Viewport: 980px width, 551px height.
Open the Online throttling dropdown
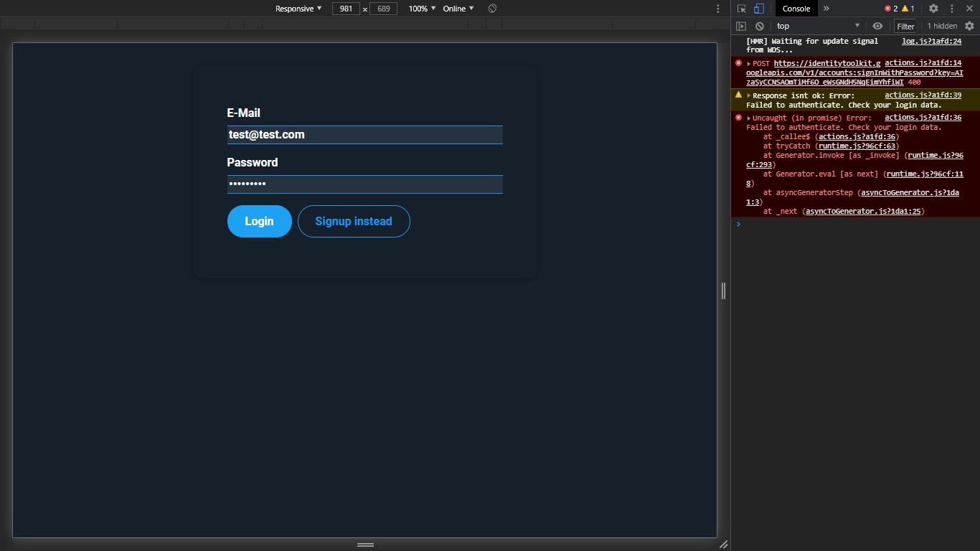click(458, 9)
